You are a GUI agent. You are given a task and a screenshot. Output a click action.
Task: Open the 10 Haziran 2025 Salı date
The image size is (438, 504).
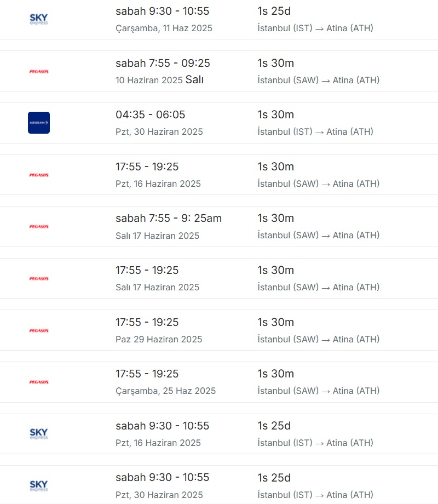159,80
